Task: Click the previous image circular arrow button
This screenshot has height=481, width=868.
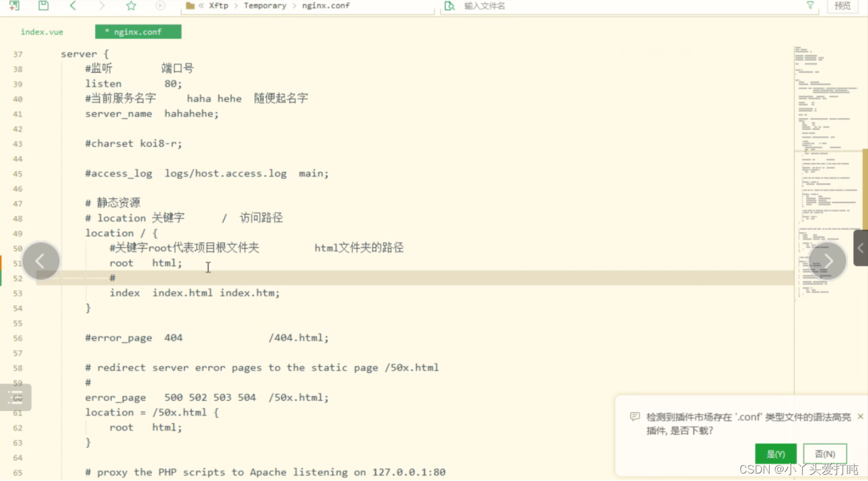Action: (x=40, y=261)
